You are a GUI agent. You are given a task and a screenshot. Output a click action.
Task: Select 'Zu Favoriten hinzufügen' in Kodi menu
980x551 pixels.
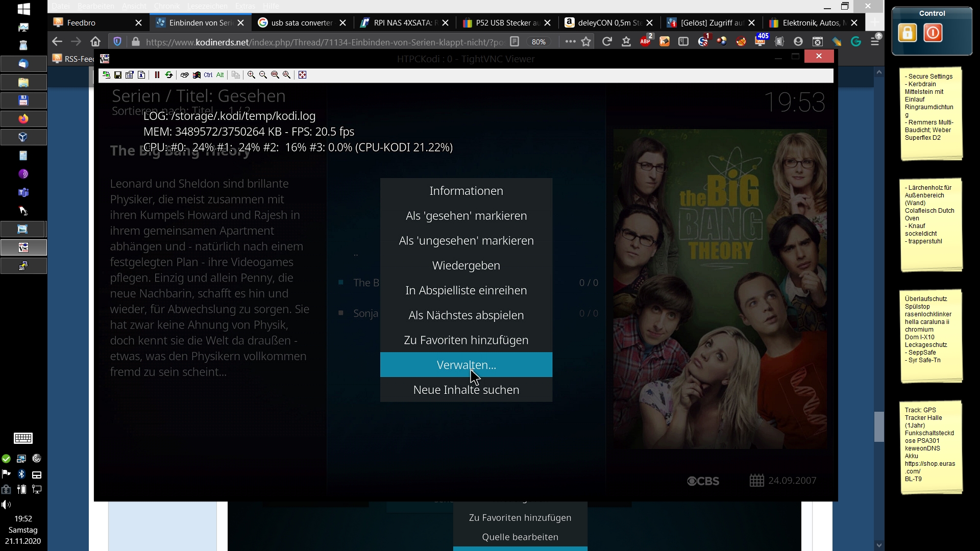[466, 340]
